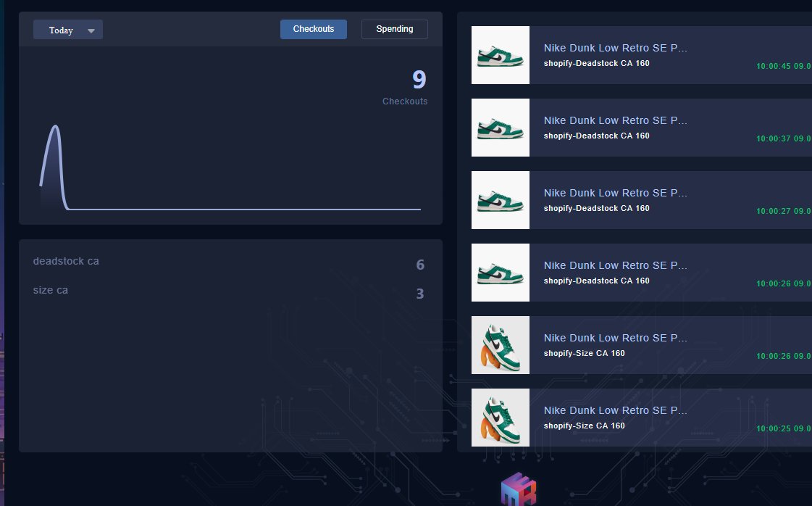
Task: Open shoe thumbnail of the 10:00:25 checkout
Action: point(501,418)
